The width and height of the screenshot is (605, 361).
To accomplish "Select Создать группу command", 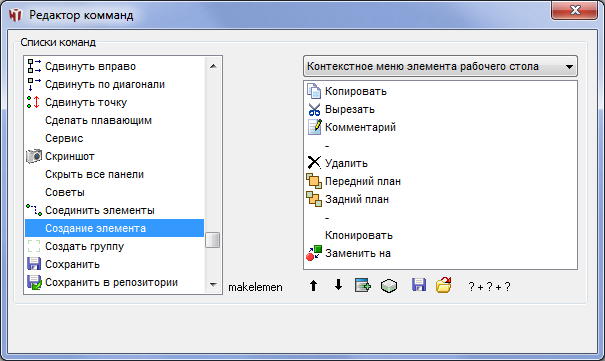I will pyautogui.click(x=84, y=246).
